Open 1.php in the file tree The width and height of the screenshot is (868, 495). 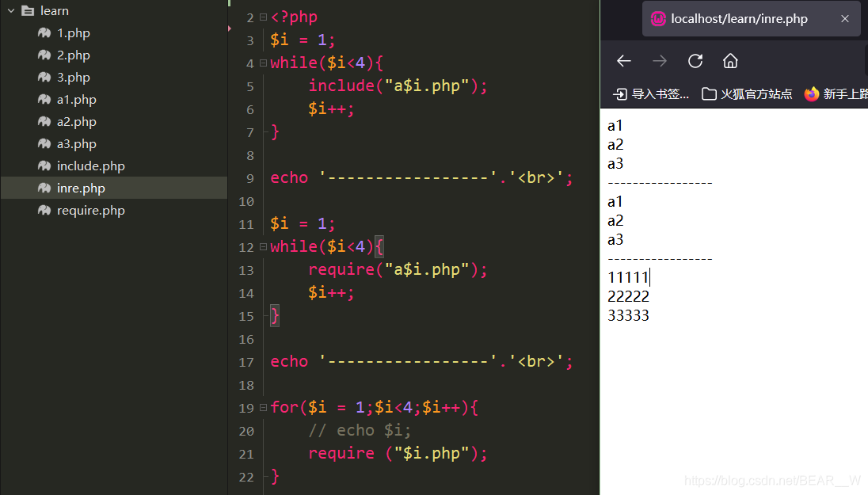74,33
